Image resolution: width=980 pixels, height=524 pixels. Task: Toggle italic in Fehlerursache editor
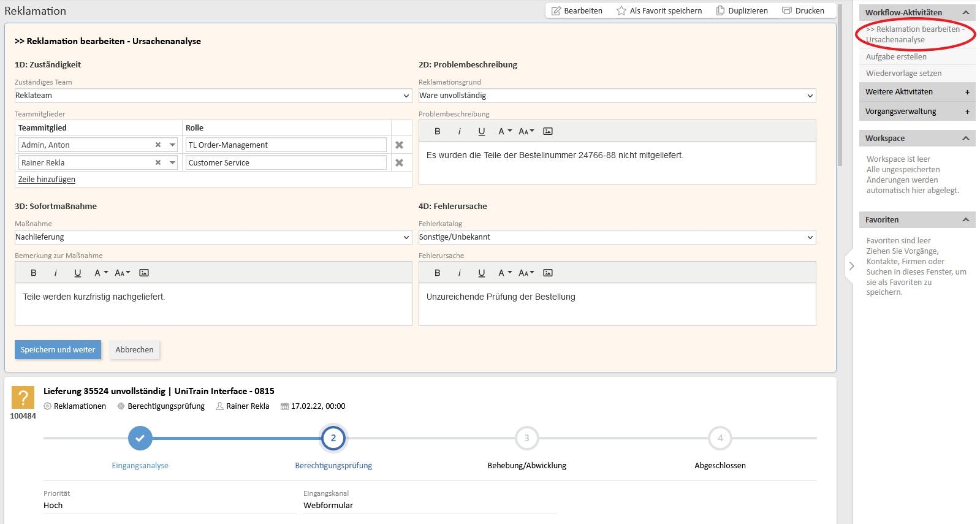click(460, 273)
